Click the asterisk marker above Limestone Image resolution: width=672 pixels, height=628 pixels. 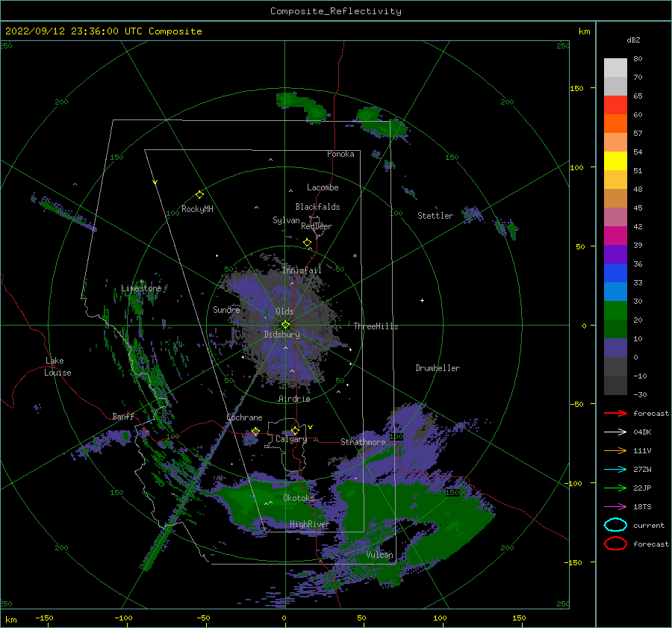[x=141, y=282]
